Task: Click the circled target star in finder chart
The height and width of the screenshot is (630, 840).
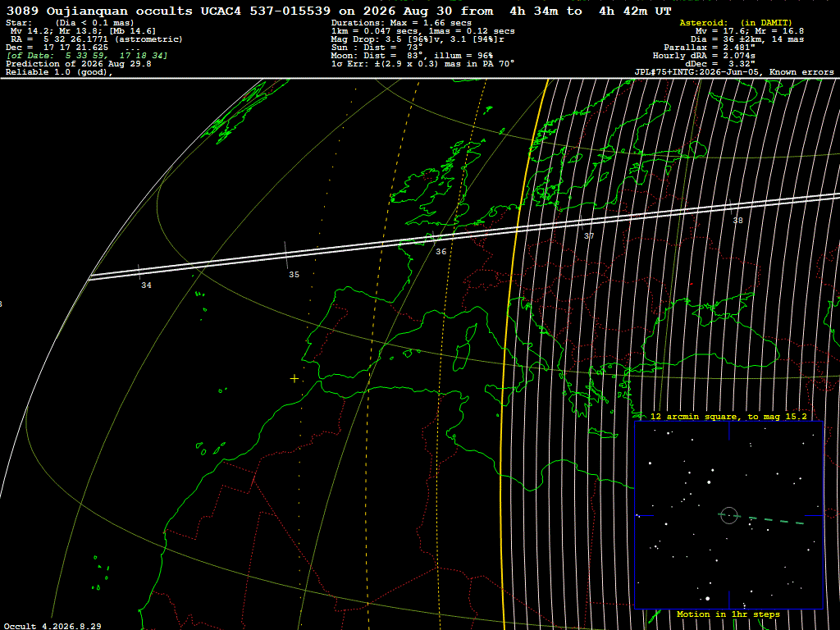Action: [x=729, y=515]
